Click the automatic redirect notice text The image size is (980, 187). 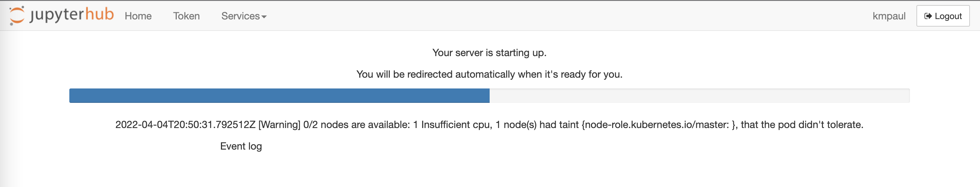(x=489, y=74)
